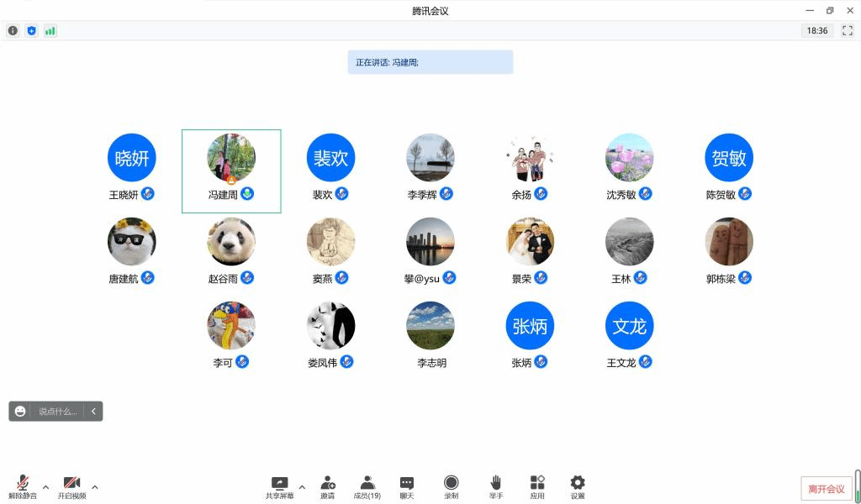Enter full screen mode icon

(848, 31)
